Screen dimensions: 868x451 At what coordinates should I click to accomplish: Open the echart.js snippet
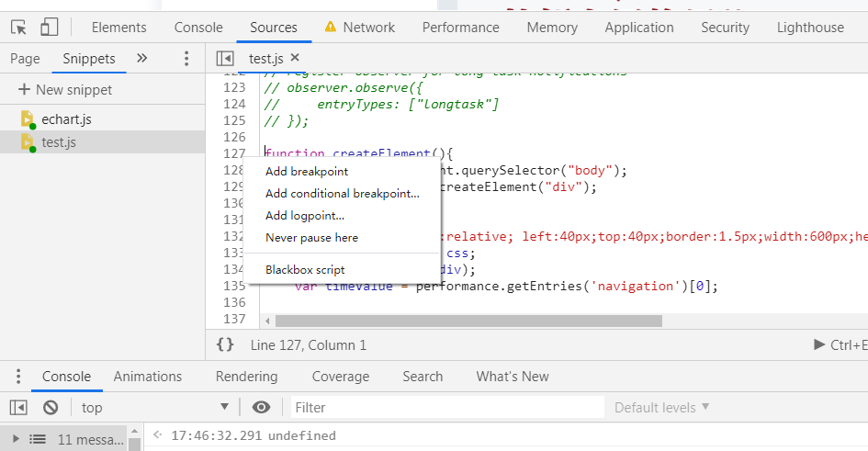66,119
